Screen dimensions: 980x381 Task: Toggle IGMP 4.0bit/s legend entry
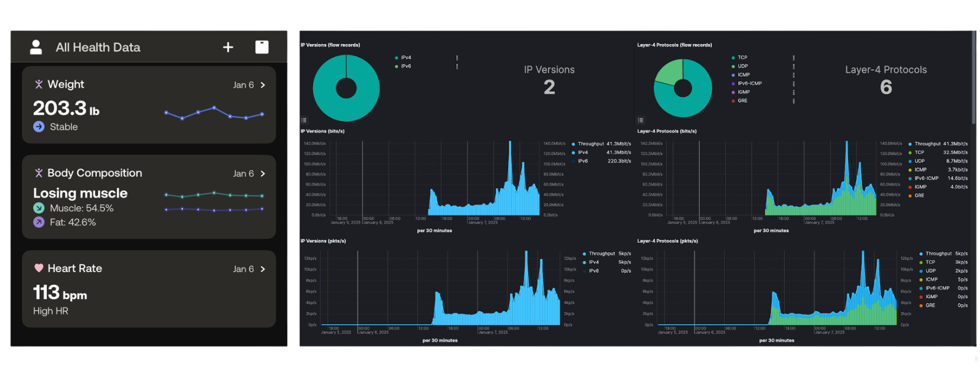pos(938,187)
